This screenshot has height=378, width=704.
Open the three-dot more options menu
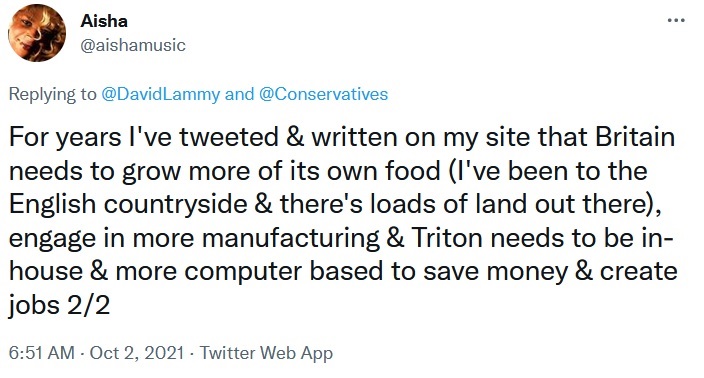(x=676, y=20)
